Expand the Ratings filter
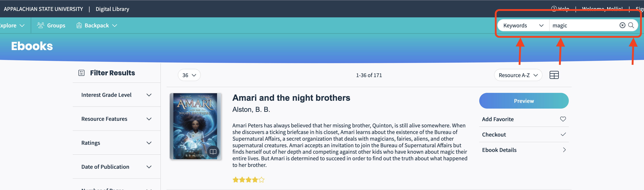644x190 pixels. (149, 143)
